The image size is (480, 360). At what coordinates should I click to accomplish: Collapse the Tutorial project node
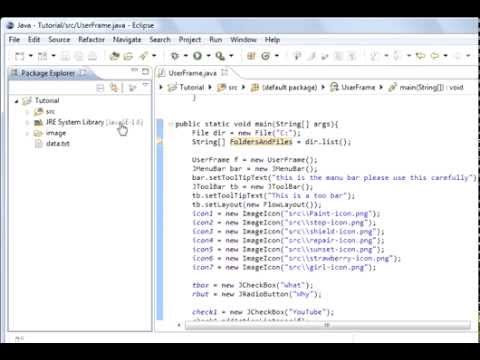click(16, 101)
